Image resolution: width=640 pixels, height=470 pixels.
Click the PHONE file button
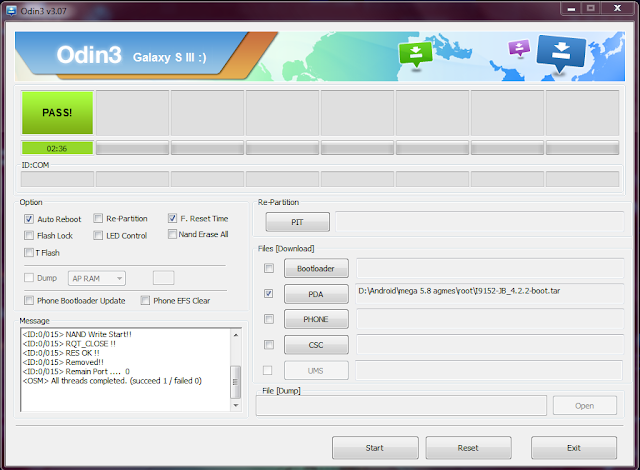(x=316, y=319)
